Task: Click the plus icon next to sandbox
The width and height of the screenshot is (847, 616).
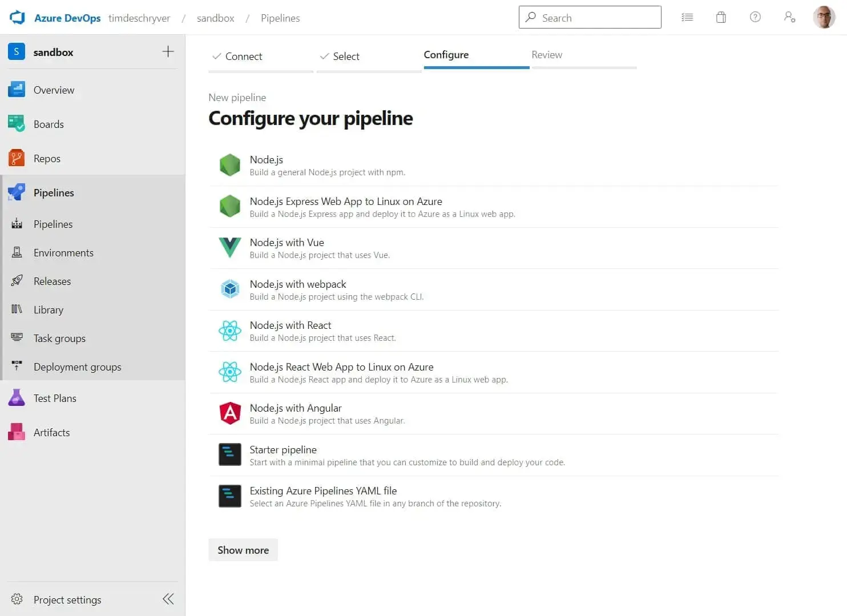Action: point(168,51)
